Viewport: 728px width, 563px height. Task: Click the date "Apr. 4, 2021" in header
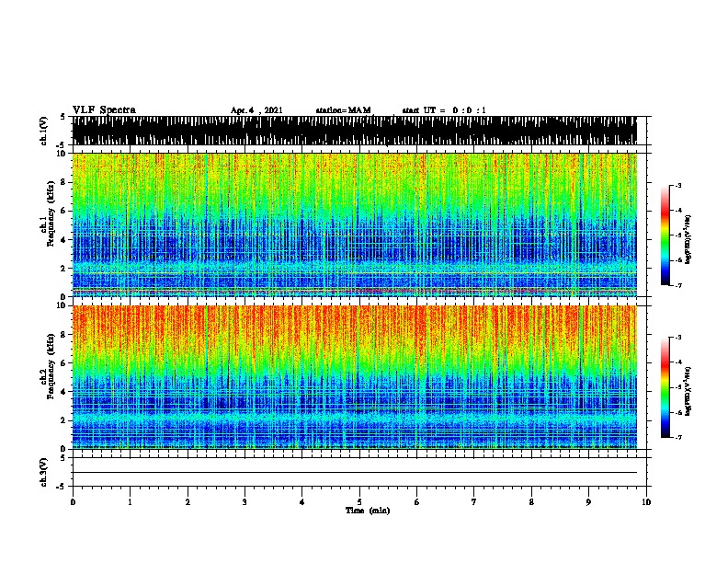tap(256, 110)
